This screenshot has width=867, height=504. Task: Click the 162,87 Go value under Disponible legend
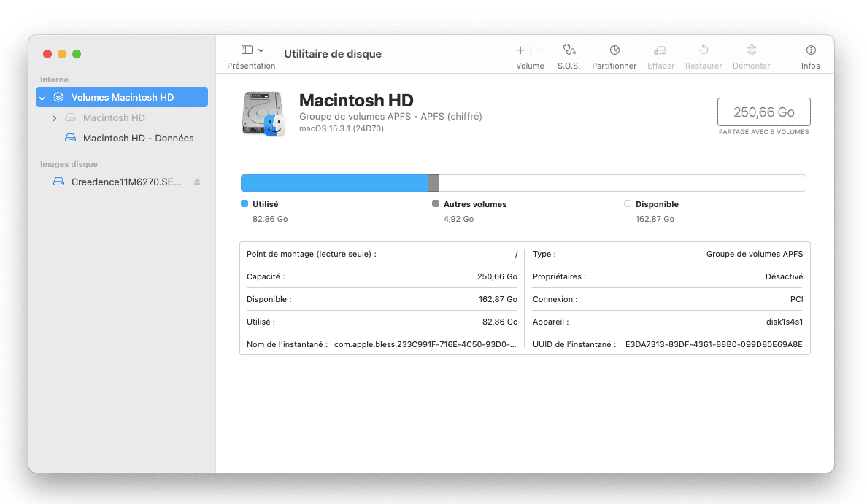click(x=655, y=219)
